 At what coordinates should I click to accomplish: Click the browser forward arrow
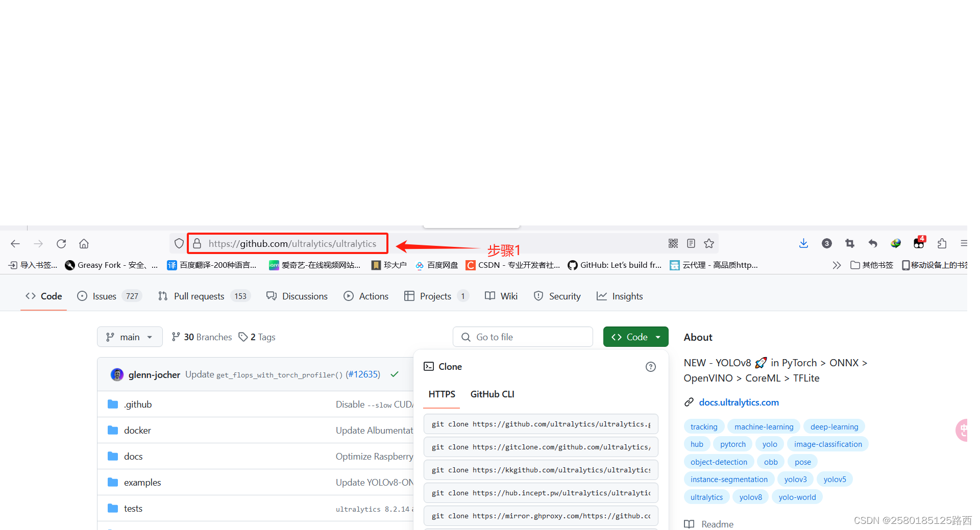[38, 244]
